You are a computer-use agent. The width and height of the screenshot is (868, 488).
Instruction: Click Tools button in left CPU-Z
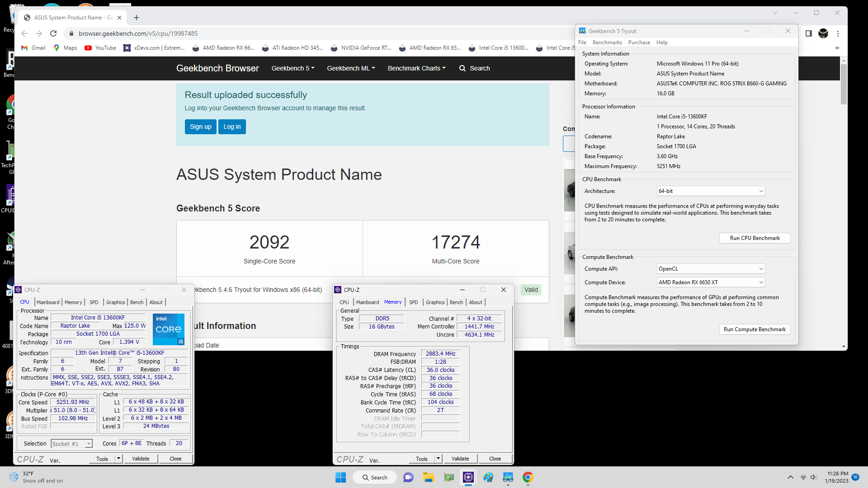(x=102, y=459)
